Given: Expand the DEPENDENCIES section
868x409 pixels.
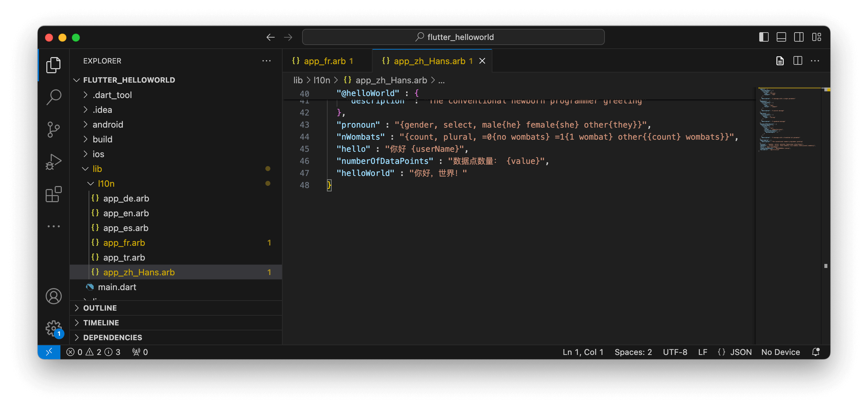Looking at the screenshot, I should click(176, 337).
